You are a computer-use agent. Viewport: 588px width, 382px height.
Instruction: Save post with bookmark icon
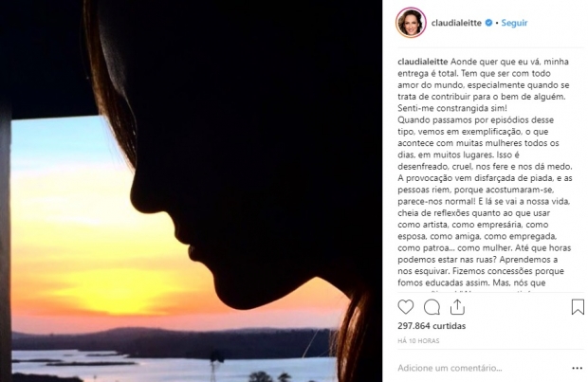[578, 307]
